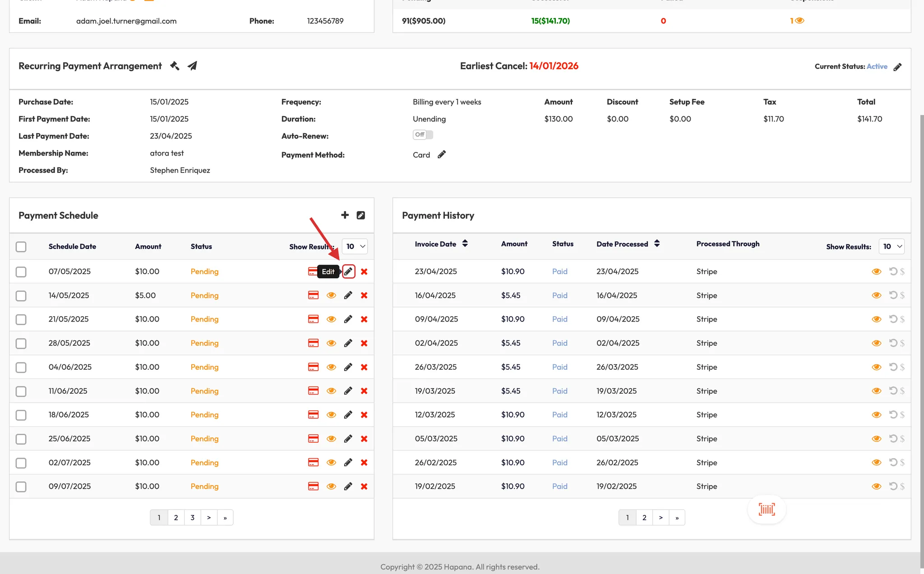View details of 16/04/2025 invoice eye icon
Screen dimensions: 924x574
point(876,295)
